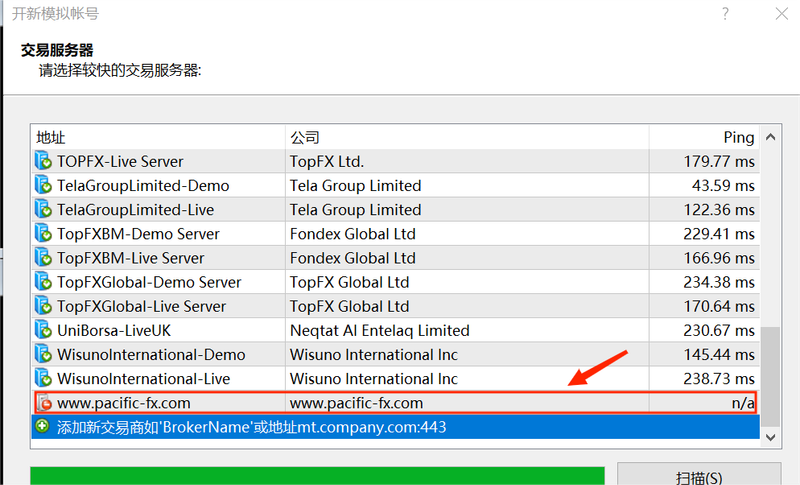Select the TopFXGlobal-Demo Server address
This screenshot has height=485, width=800.
point(149,282)
